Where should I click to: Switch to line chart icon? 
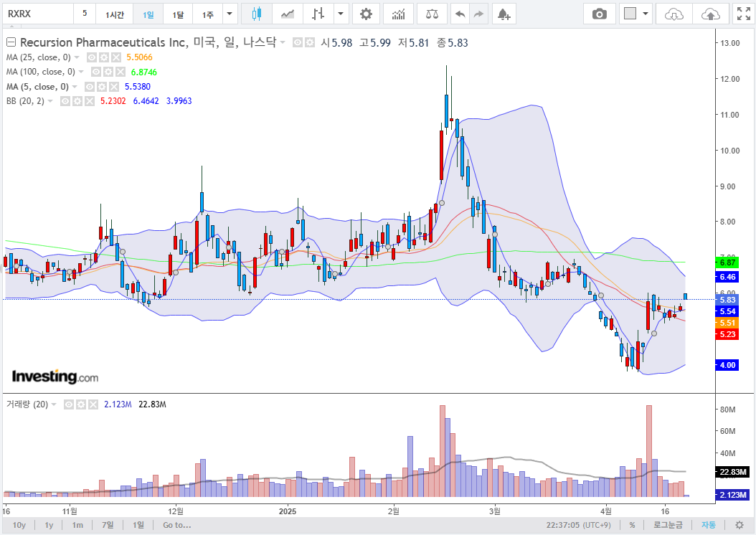pyautogui.click(x=288, y=14)
